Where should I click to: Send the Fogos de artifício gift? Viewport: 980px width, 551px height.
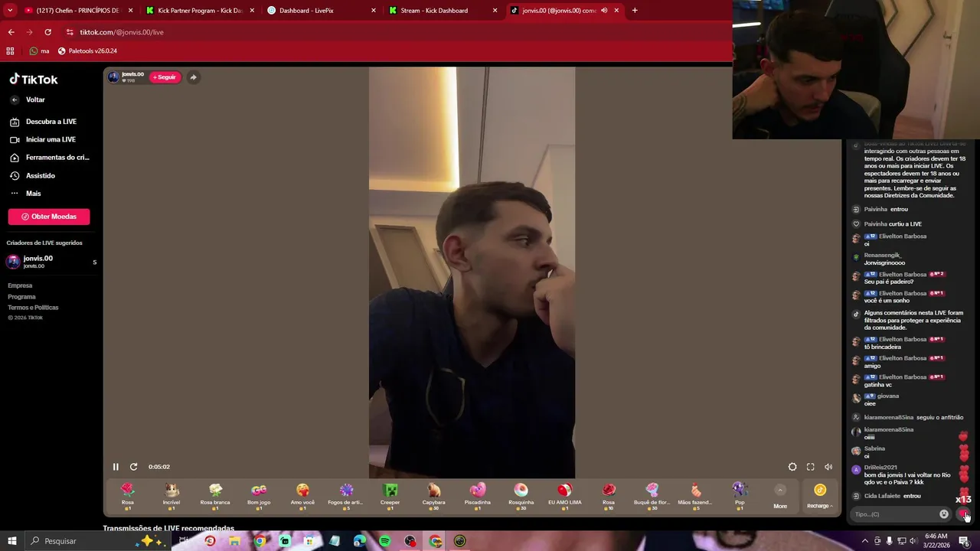click(x=346, y=496)
